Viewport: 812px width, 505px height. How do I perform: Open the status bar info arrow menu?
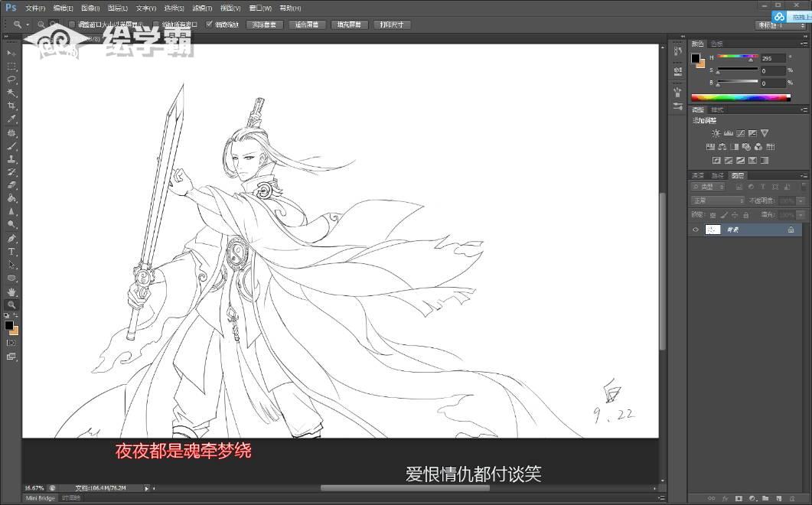click(146, 488)
